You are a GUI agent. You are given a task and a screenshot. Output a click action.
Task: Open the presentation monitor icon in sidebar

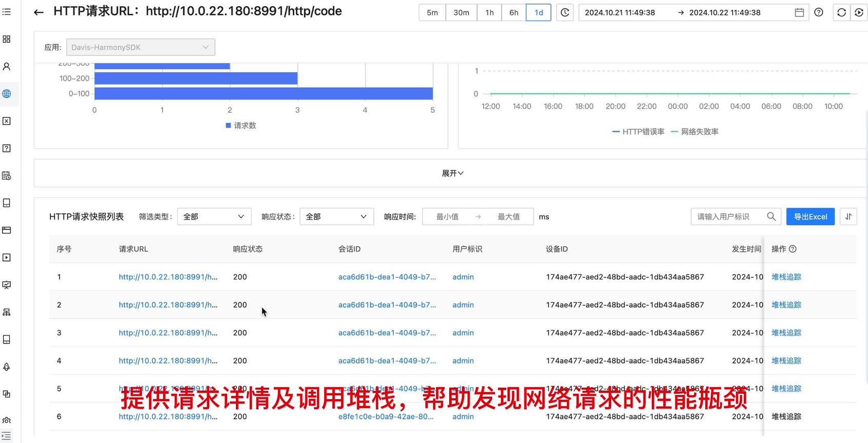point(7,285)
